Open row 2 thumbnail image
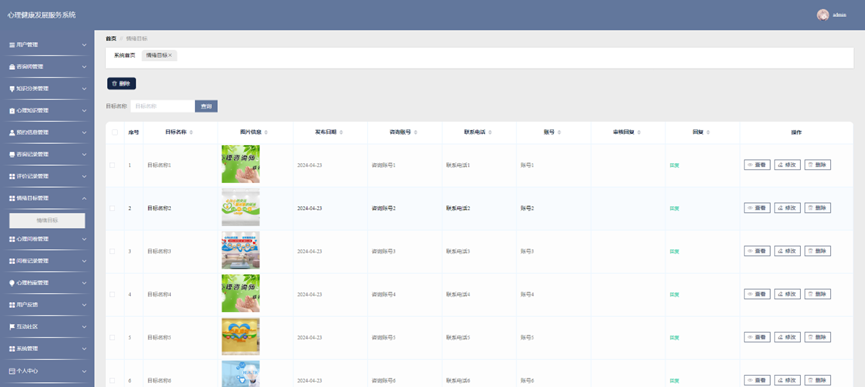 241,207
